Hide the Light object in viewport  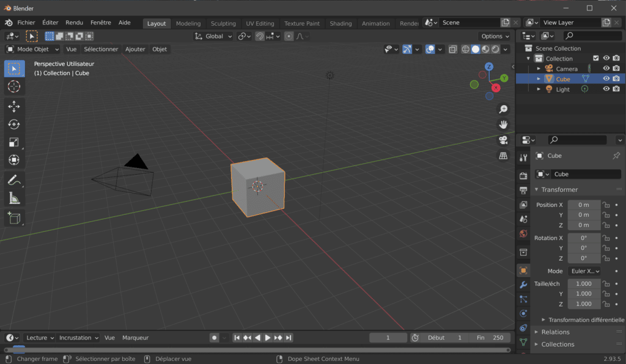pyautogui.click(x=606, y=89)
